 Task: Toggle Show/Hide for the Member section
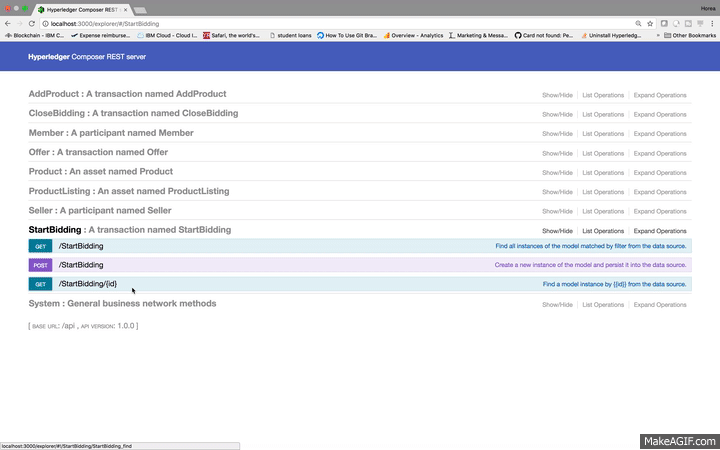557,134
